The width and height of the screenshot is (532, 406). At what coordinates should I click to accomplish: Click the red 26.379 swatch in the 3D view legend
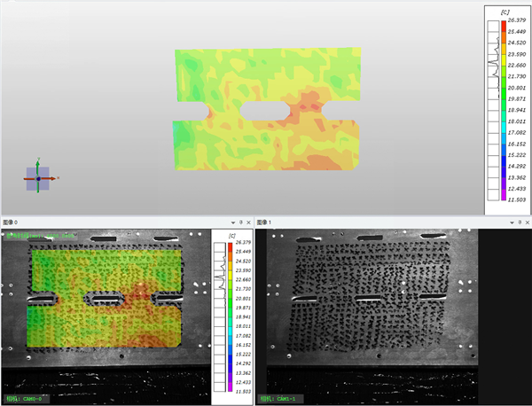pyautogui.click(x=504, y=26)
